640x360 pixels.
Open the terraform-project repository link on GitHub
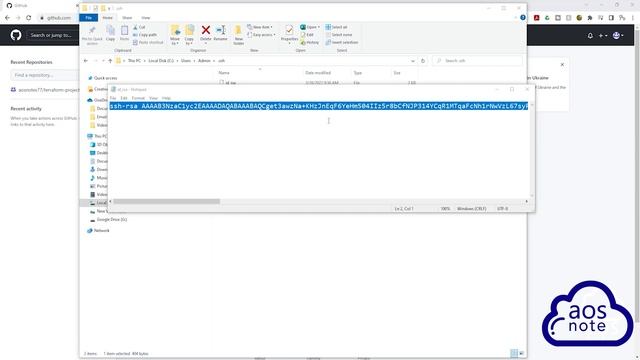click(49, 90)
